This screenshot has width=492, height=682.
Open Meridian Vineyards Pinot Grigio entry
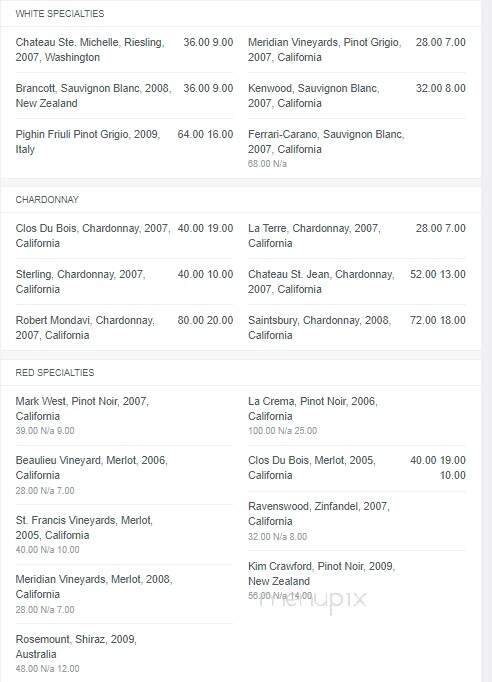point(357,50)
